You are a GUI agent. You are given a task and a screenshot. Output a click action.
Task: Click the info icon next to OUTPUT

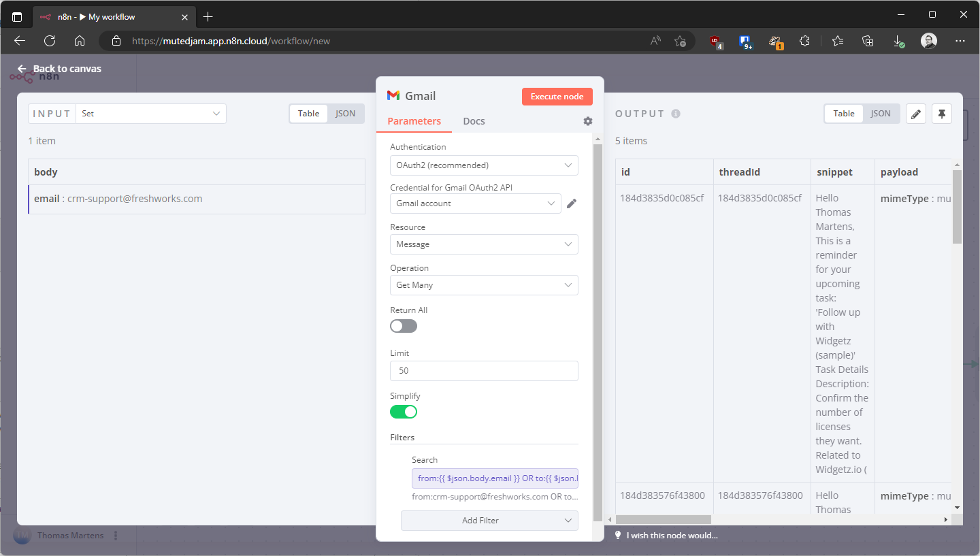[676, 114]
